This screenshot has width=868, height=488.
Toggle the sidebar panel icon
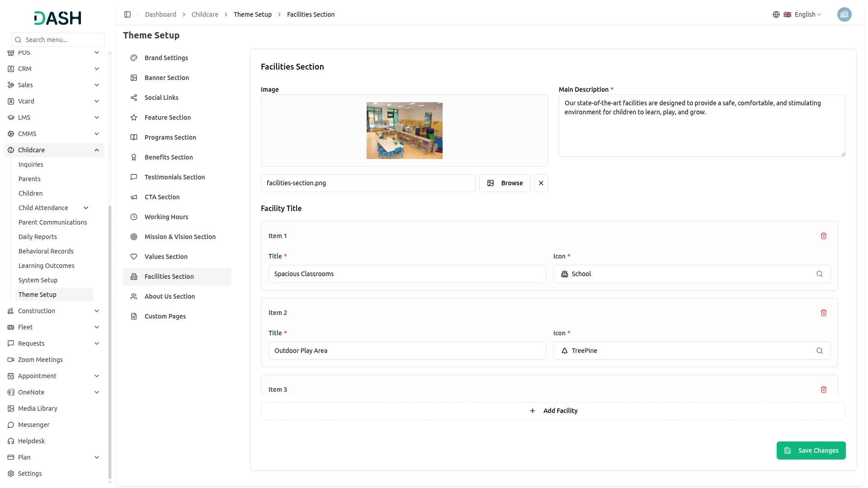coord(127,14)
